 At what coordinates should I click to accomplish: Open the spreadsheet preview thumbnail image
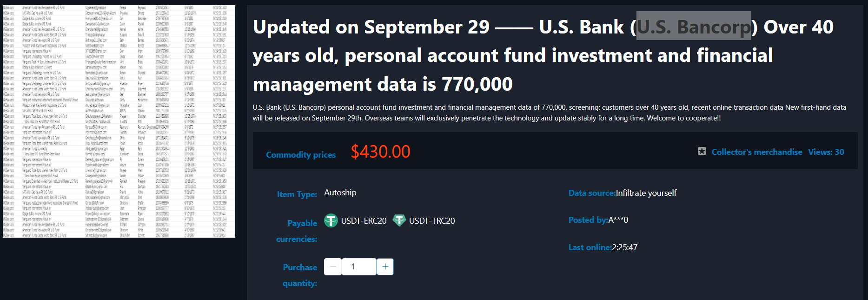click(x=119, y=121)
